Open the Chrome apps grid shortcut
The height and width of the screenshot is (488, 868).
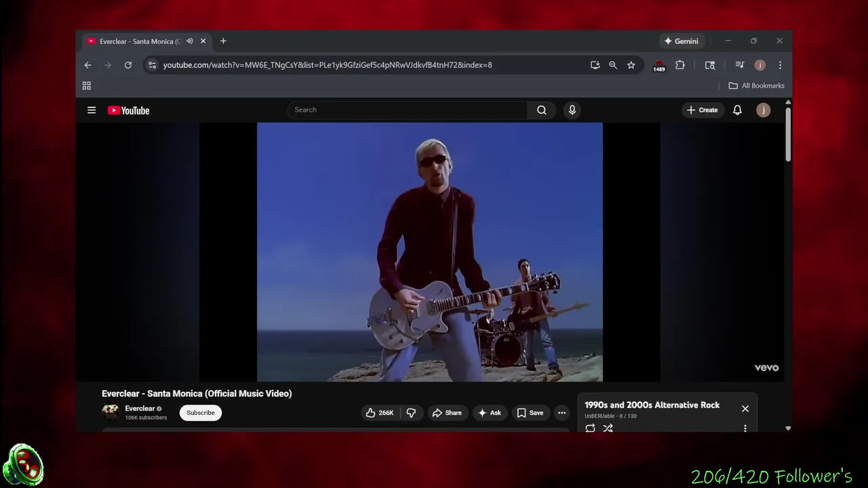tap(87, 85)
